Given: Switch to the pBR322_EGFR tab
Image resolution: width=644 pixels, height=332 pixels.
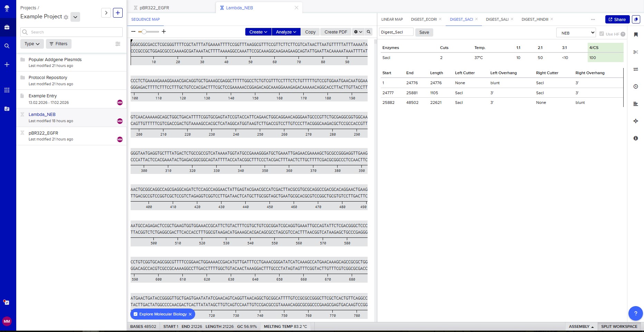Looking at the screenshot, I should click(154, 8).
